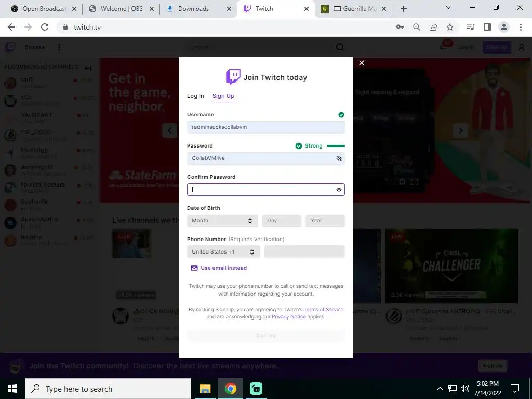Open the ESL Challenger stream thumbnail
Screen dimensions: 532x399
click(x=451, y=265)
